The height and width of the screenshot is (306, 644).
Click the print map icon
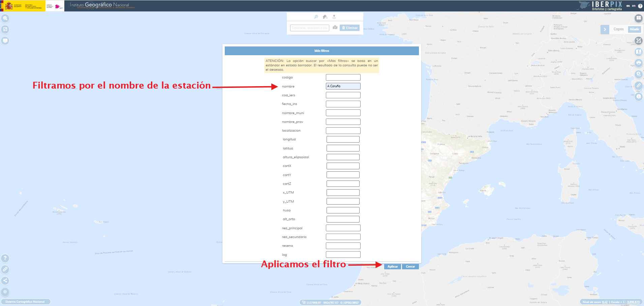tap(638, 63)
